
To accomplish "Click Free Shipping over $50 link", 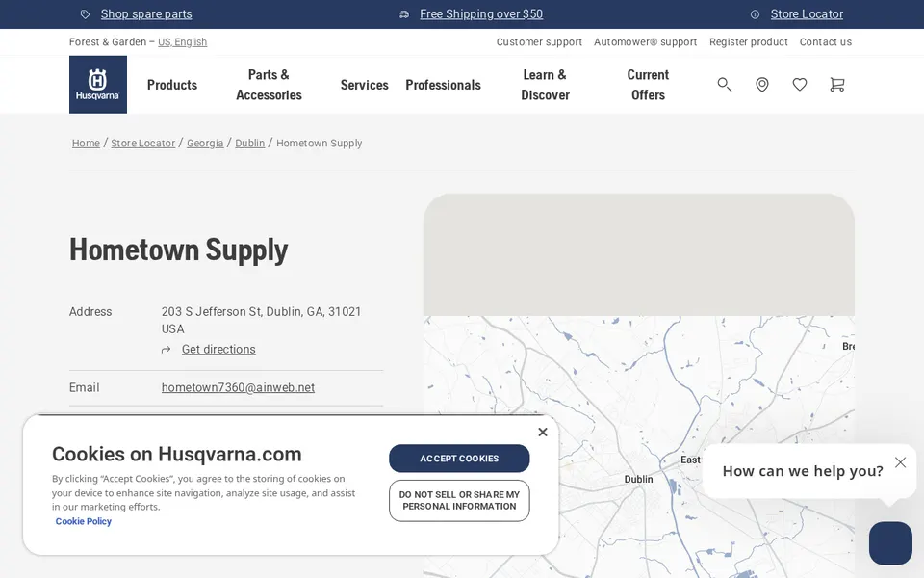I will (x=481, y=14).
